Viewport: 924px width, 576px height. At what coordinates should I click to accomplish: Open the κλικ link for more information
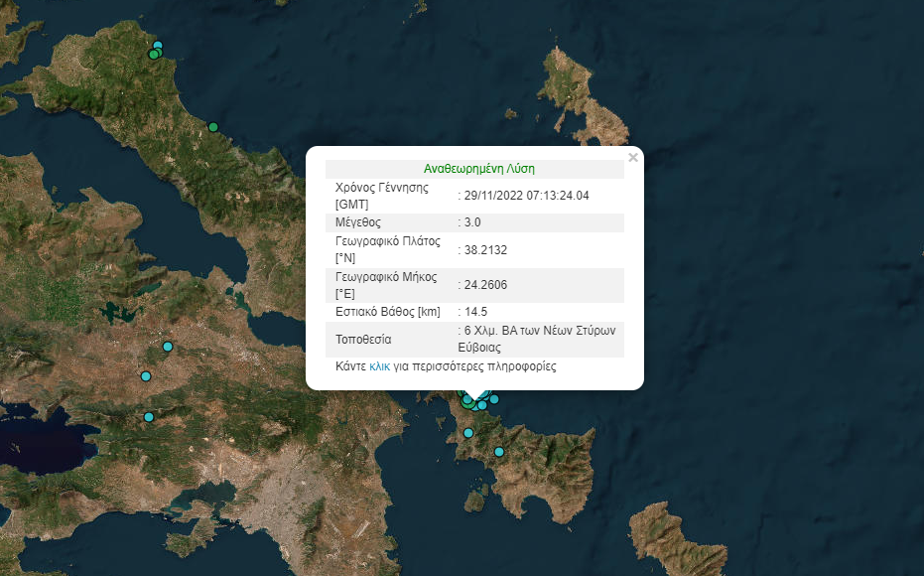click(x=379, y=366)
